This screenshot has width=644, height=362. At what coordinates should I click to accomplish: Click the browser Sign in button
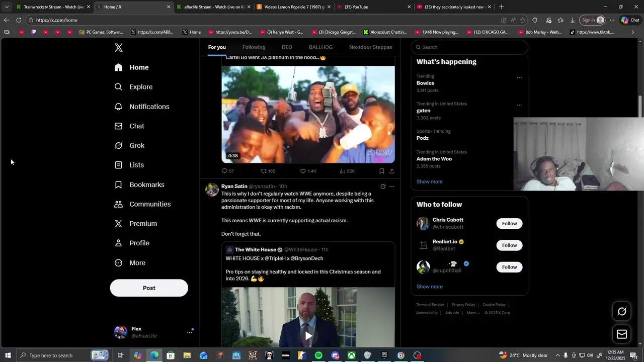click(x=592, y=20)
